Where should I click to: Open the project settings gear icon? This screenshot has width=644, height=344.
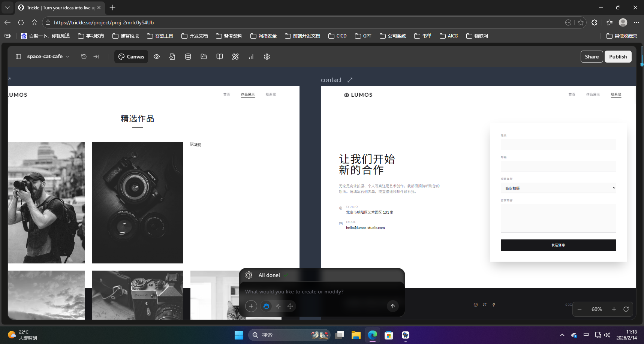click(267, 56)
